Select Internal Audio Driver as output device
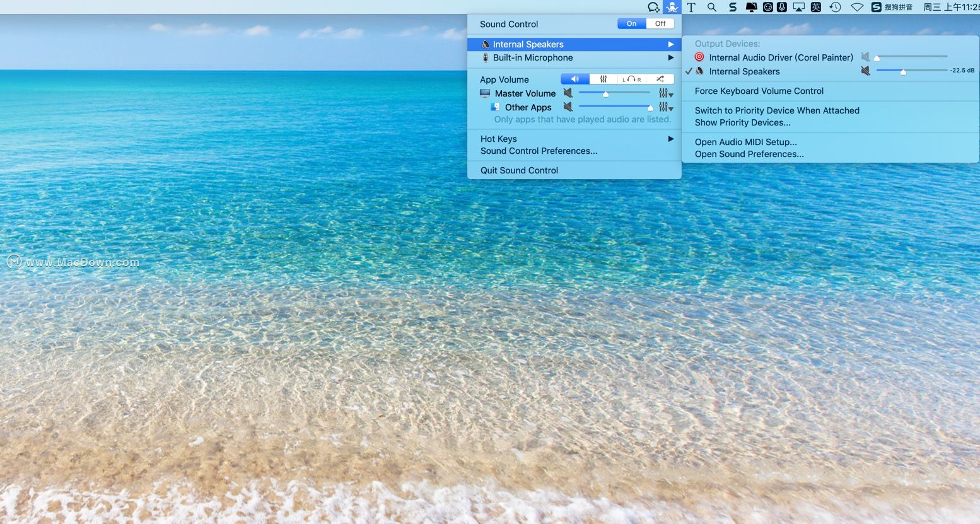980x524 pixels. tap(780, 57)
